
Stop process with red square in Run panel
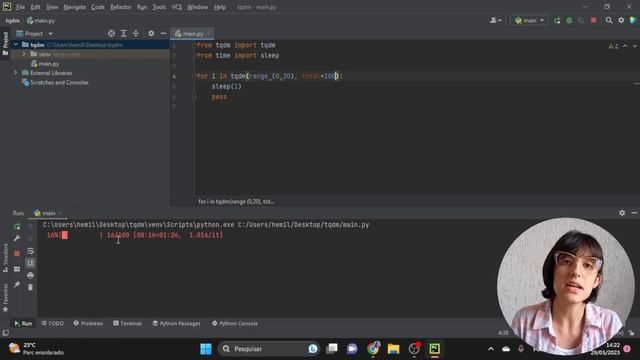pyautogui.click(x=17, y=253)
